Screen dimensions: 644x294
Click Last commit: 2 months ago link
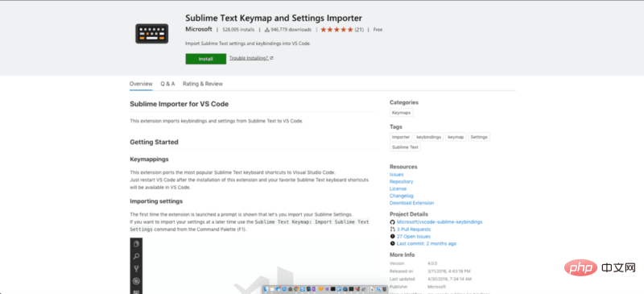pyautogui.click(x=427, y=243)
